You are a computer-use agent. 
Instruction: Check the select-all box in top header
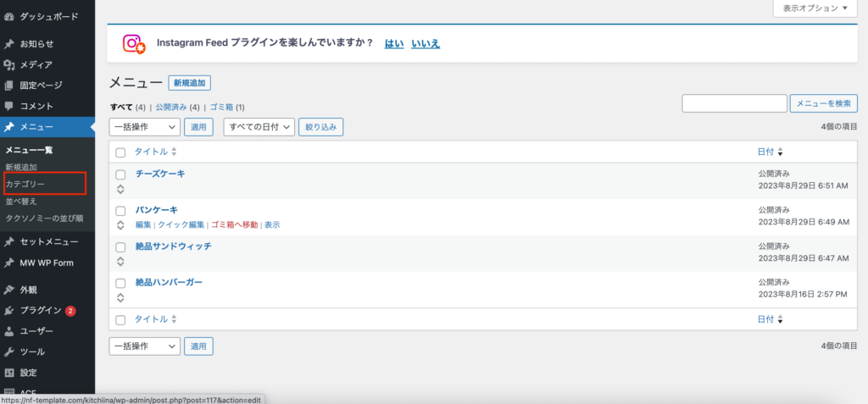tap(120, 152)
